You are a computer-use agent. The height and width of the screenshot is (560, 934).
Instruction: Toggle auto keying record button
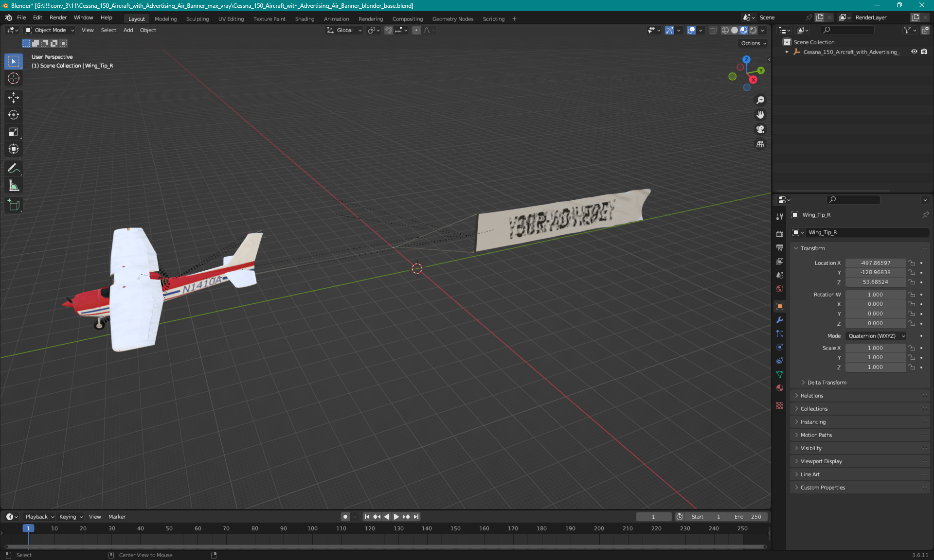(x=345, y=517)
